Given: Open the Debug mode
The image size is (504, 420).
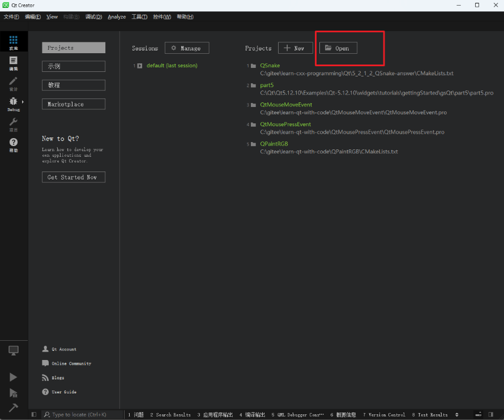Looking at the screenshot, I should coord(13,103).
